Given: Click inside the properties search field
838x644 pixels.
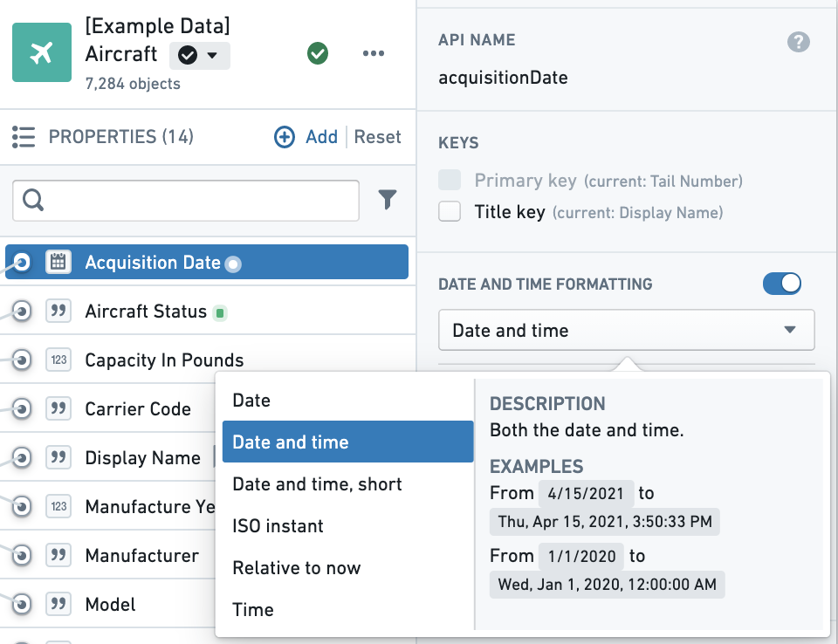Looking at the screenshot, I should 185,201.
